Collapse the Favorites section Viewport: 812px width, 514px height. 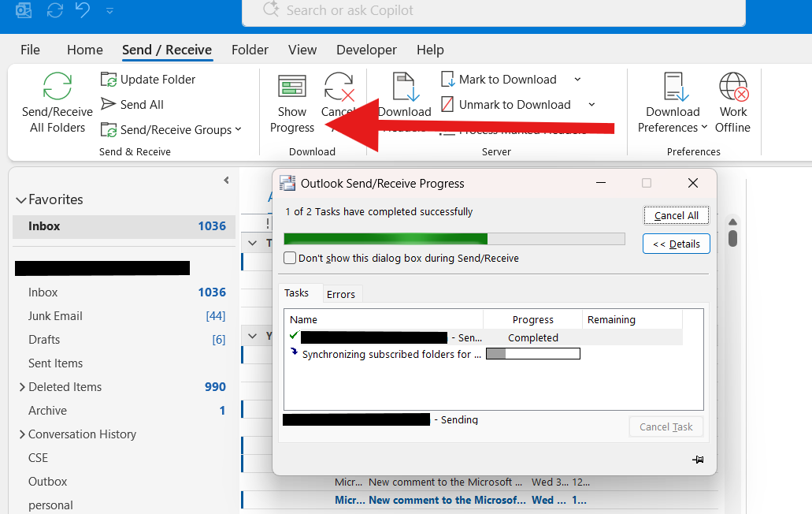tap(21, 200)
